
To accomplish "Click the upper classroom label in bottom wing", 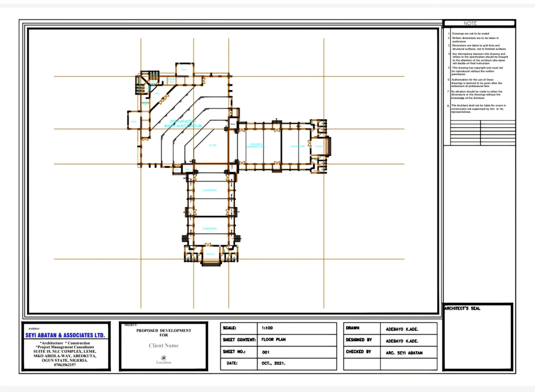I will [x=210, y=190].
